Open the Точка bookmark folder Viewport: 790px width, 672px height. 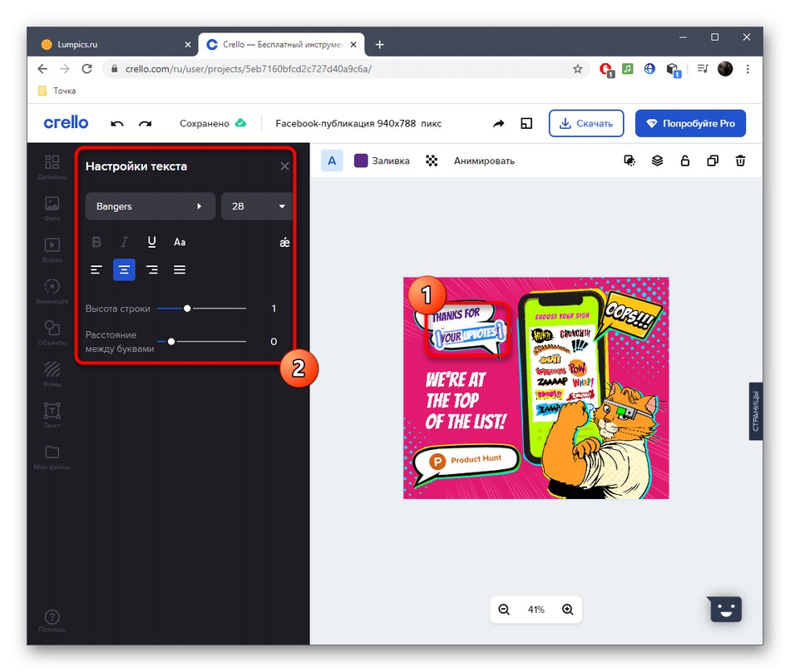click(x=57, y=91)
